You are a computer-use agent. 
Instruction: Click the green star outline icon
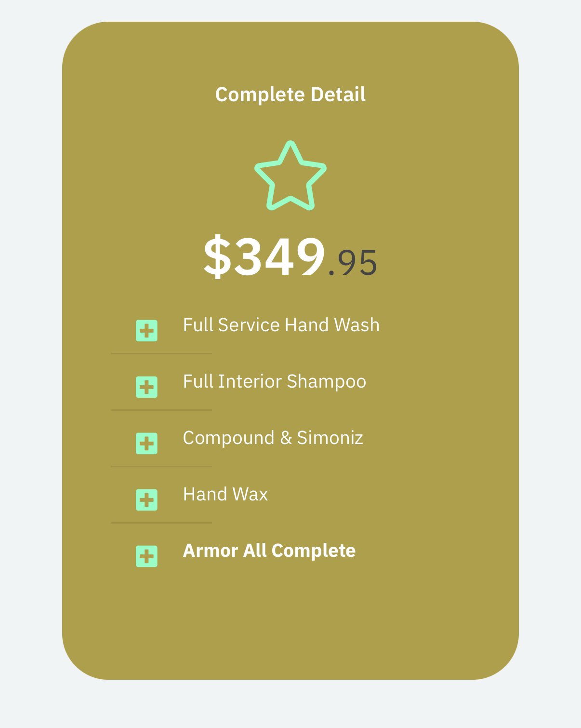point(290,176)
